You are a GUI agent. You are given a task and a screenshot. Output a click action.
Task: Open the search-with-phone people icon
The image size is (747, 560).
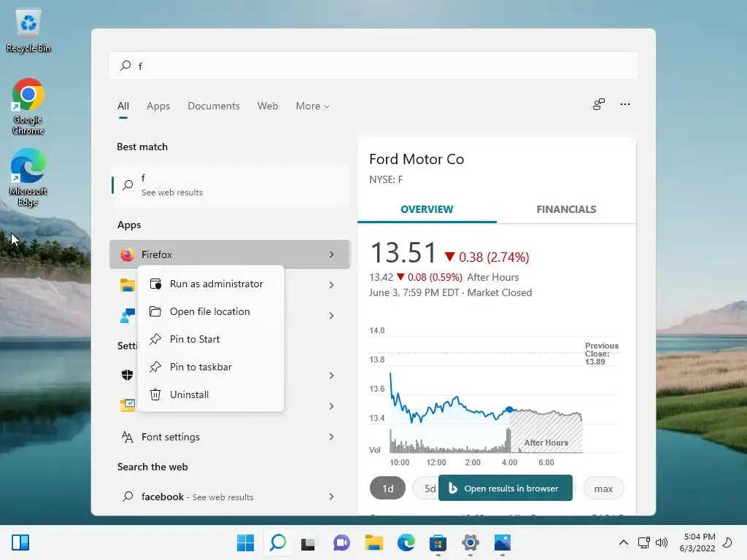(x=599, y=104)
